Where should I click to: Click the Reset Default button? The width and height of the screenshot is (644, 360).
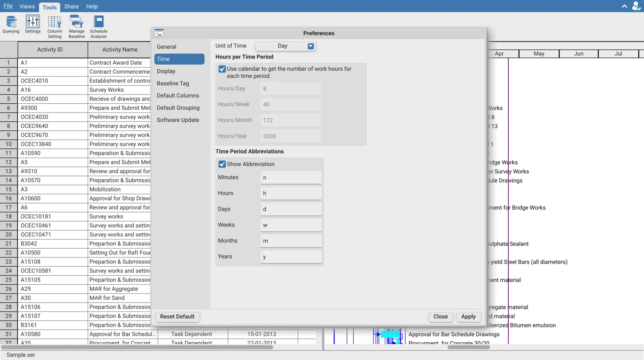point(177,317)
